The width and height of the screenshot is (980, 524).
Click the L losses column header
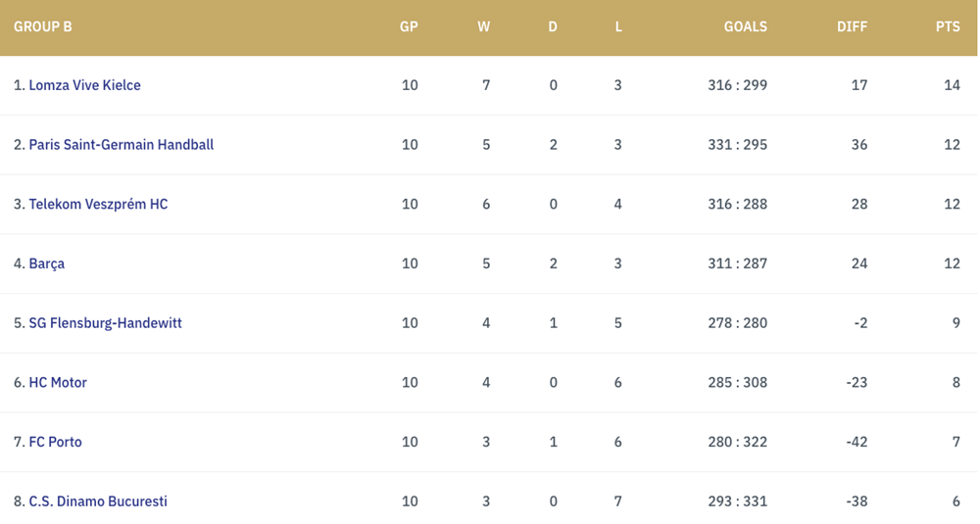coord(618,26)
